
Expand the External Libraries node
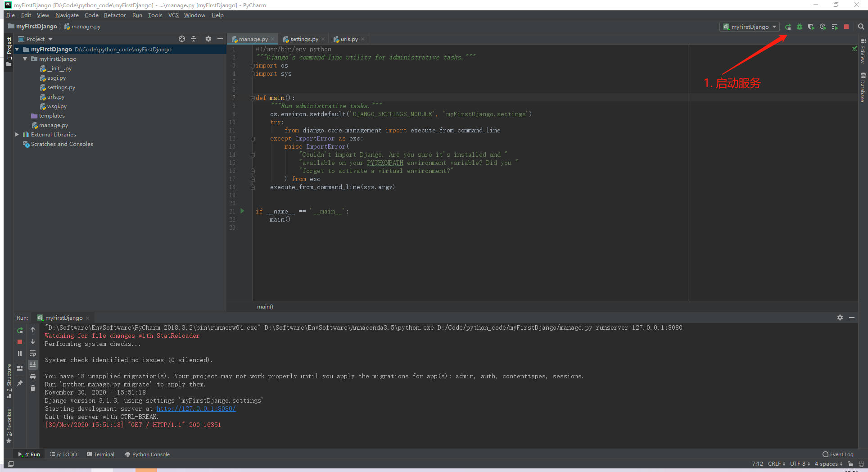point(17,135)
